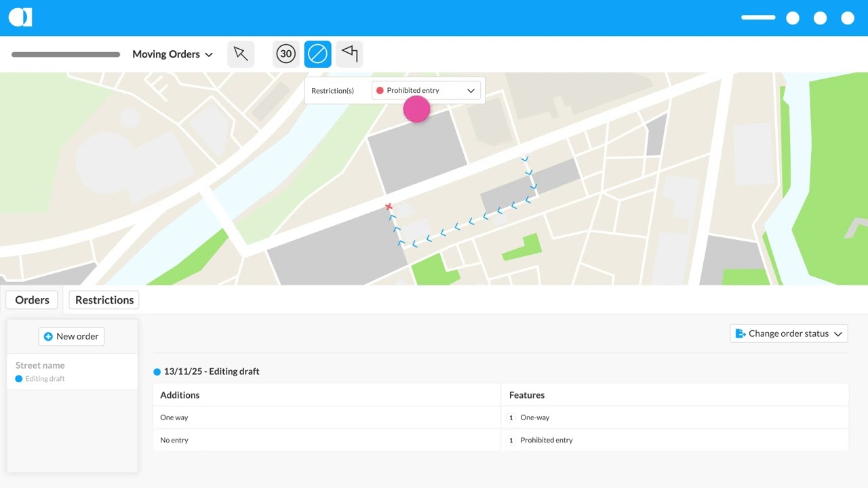Click the white bar placeholder in header

758,18
